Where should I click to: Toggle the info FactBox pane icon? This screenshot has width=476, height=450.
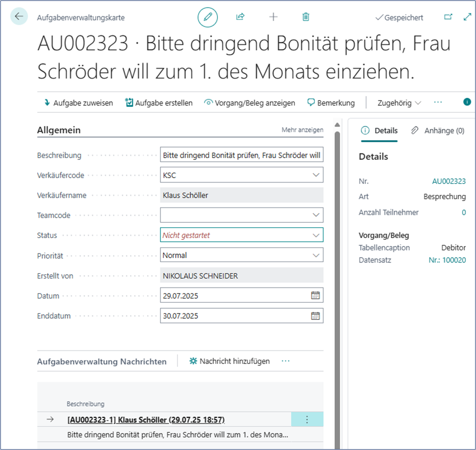(467, 102)
